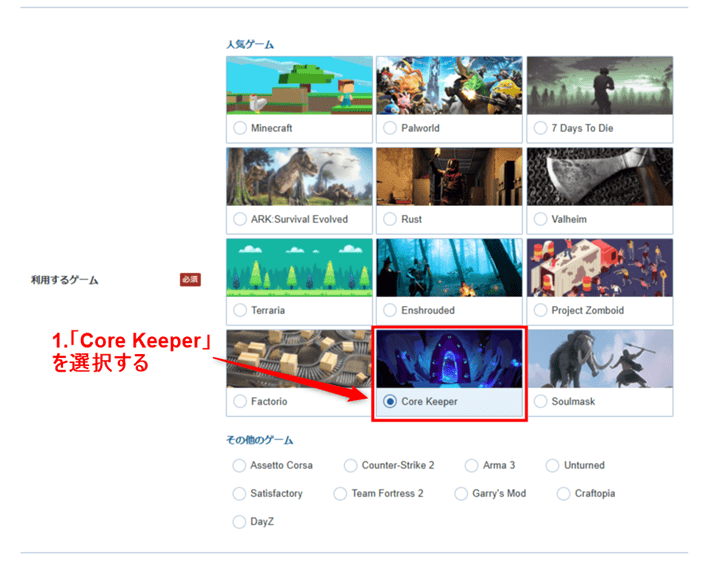Screen dimensions: 710x563
Task: Select the Arma 3 radio button
Action: pyautogui.click(x=471, y=466)
